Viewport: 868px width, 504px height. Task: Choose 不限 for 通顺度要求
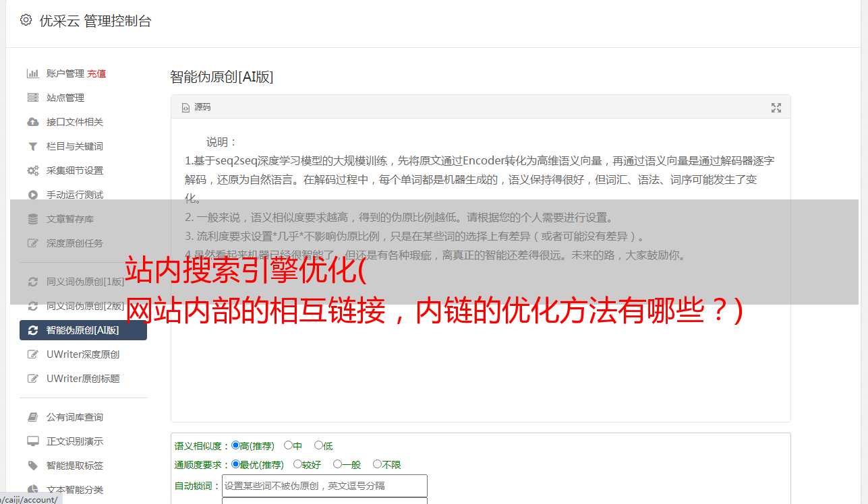point(377,464)
